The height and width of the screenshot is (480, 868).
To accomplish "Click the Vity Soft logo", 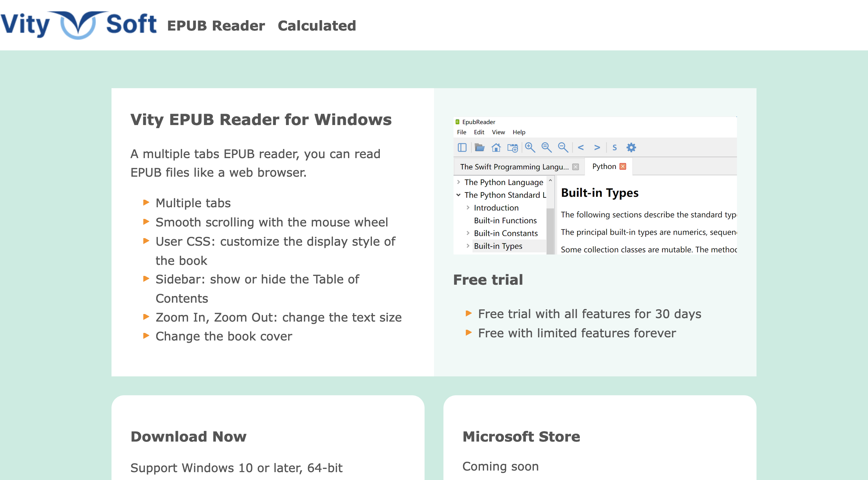I will click(78, 25).
